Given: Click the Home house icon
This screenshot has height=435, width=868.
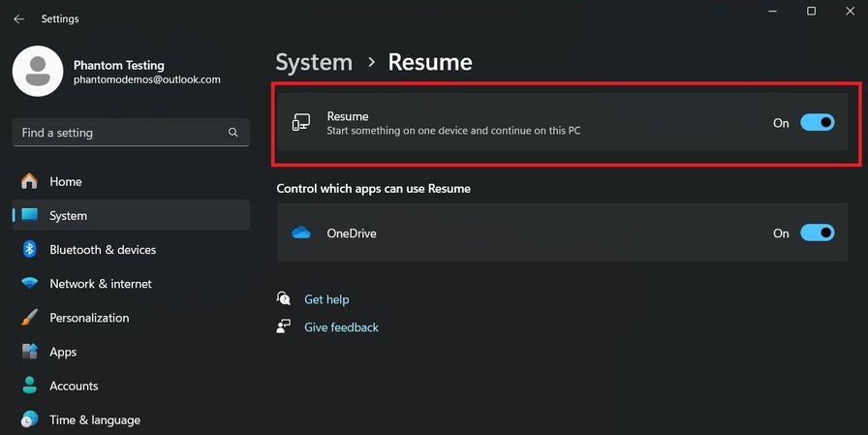Looking at the screenshot, I should tap(30, 181).
